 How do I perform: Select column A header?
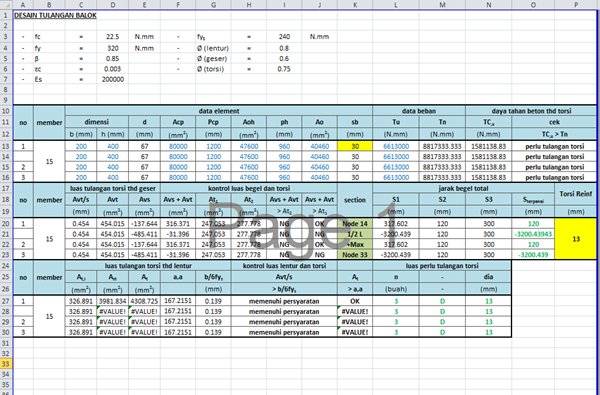[x=23, y=5]
